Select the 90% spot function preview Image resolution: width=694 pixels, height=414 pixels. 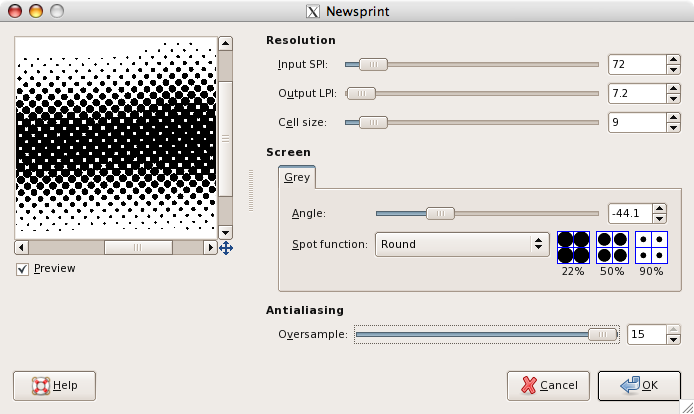click(651, 248)
